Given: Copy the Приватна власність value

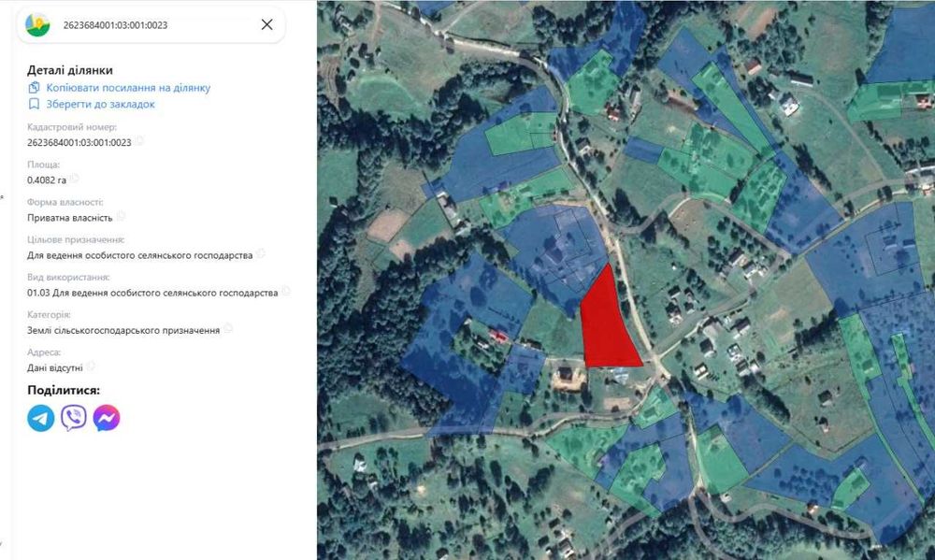Looking at the screenshot, I should point(121,217).
